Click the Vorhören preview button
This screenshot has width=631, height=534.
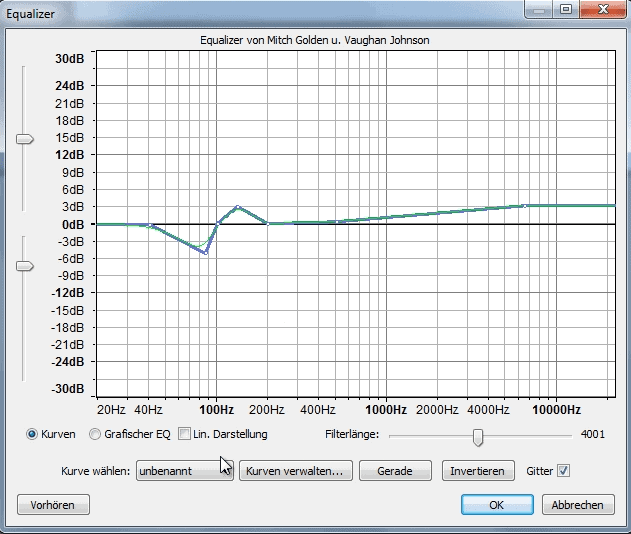tap(53, 505)
